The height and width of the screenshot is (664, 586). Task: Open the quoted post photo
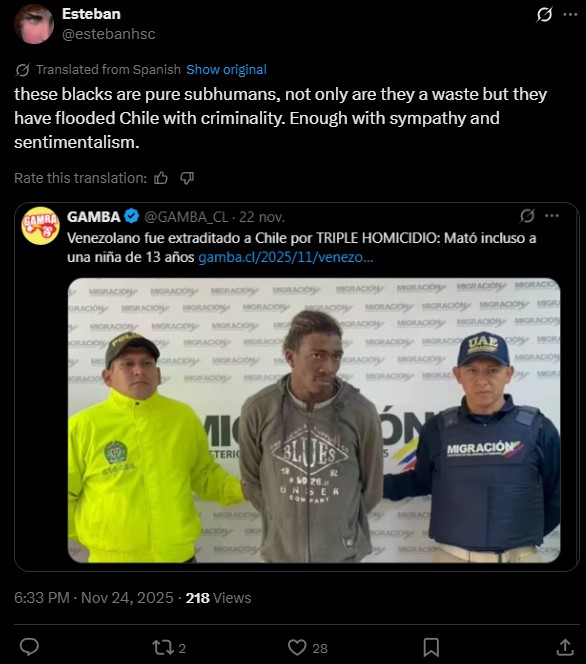(x=314, y=420)
